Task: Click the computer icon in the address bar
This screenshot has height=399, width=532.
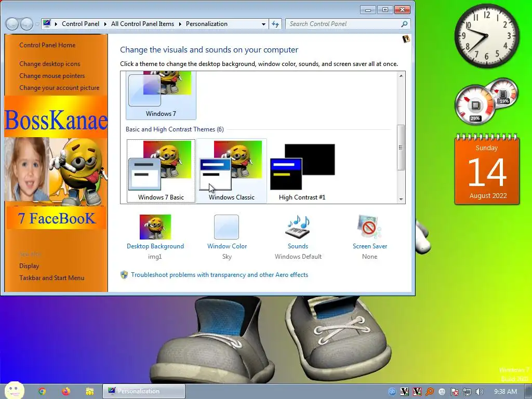Action: click(47, 23)
